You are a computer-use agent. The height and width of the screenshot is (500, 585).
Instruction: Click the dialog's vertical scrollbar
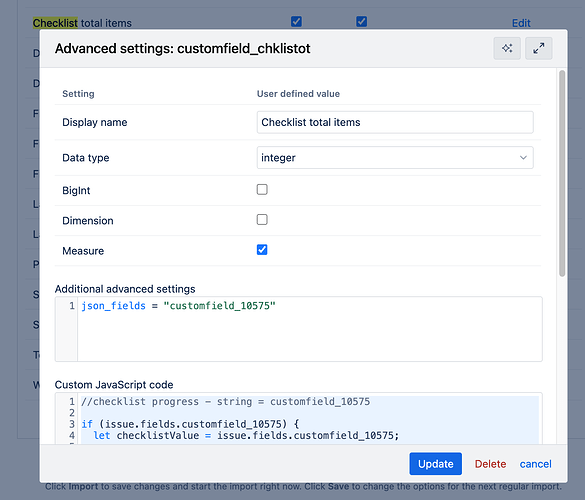[x=562, y=174]
